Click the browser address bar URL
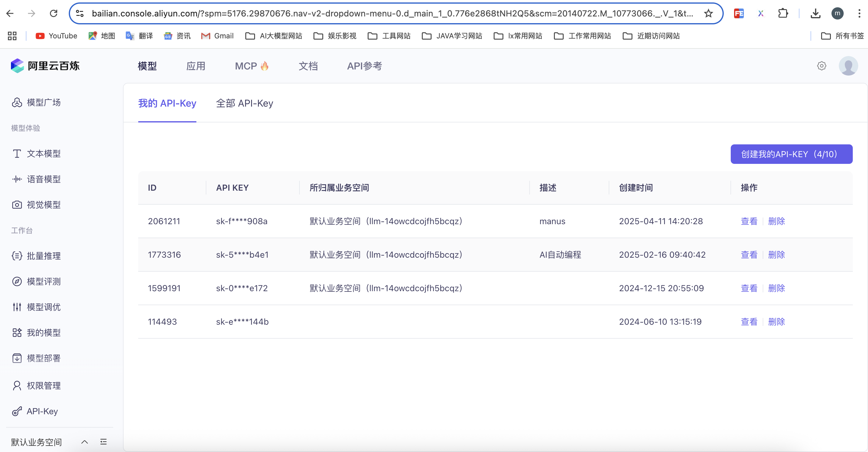 click(x=391, y=13)
